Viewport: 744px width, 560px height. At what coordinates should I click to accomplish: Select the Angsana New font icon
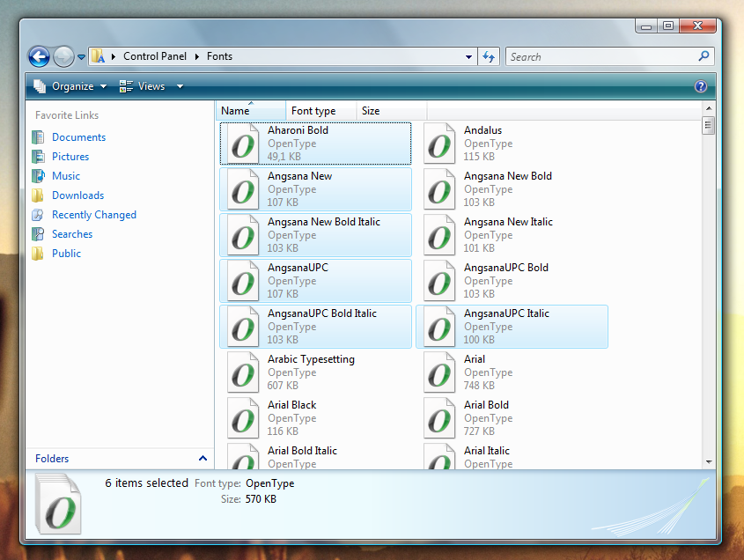coord(243,189)
